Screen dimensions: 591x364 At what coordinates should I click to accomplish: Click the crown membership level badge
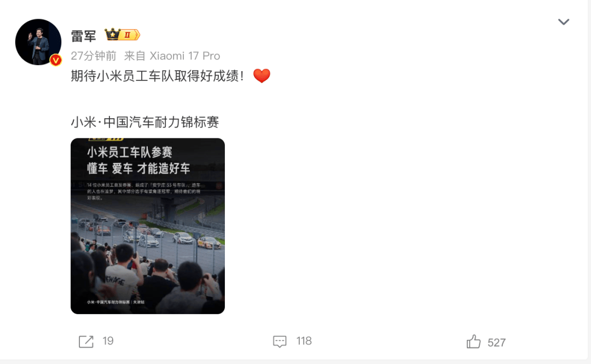(122, 34)
